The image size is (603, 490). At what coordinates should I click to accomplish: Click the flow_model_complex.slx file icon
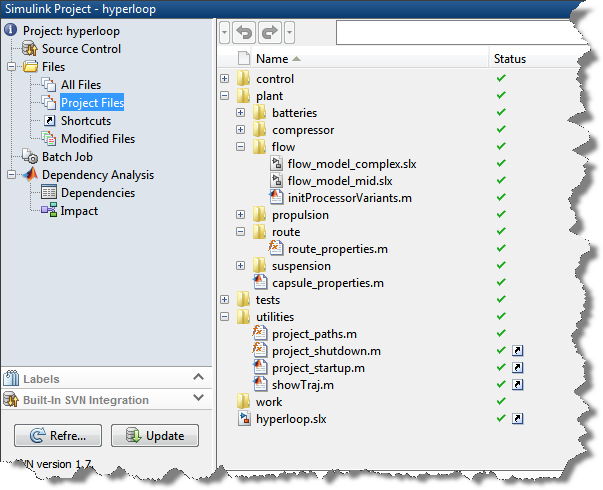[277, 164]
